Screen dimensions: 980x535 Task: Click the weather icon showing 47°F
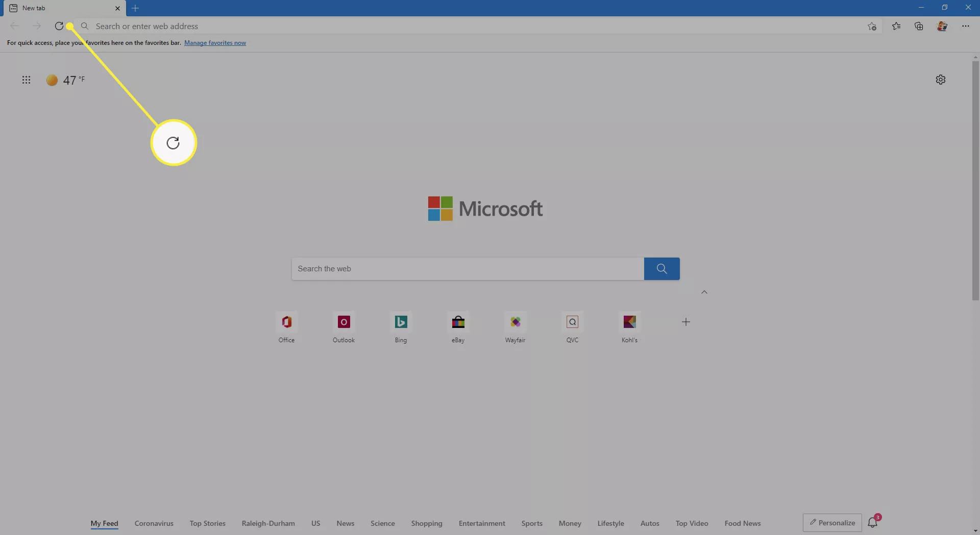tap(52, 80)
